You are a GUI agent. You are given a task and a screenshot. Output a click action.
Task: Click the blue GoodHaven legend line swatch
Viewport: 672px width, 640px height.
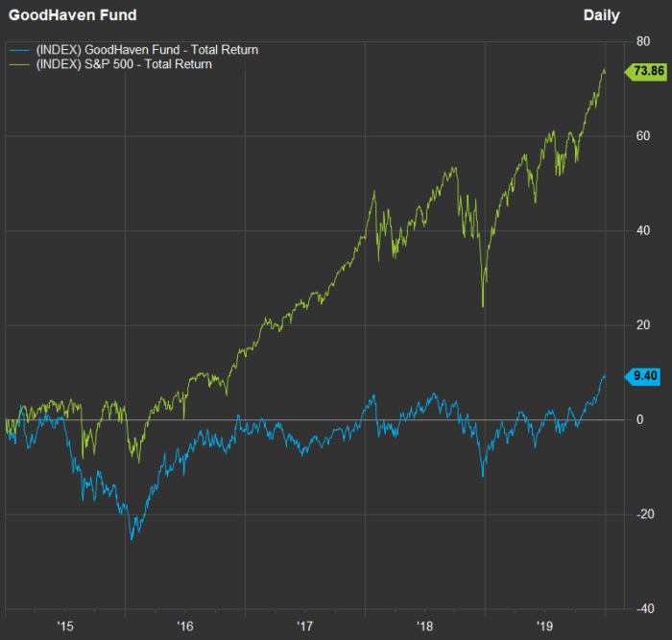tap(20, 51)
